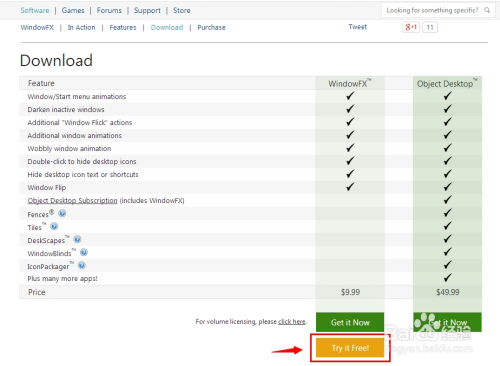Image resolution: width=500 pixels, height=366 pixels.
Task: Click the Try it Free! button
Action: (x=350, y=348)
